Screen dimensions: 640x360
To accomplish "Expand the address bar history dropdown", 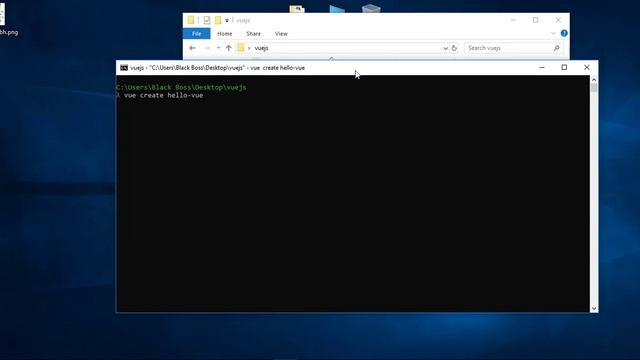I will (445, 48).
